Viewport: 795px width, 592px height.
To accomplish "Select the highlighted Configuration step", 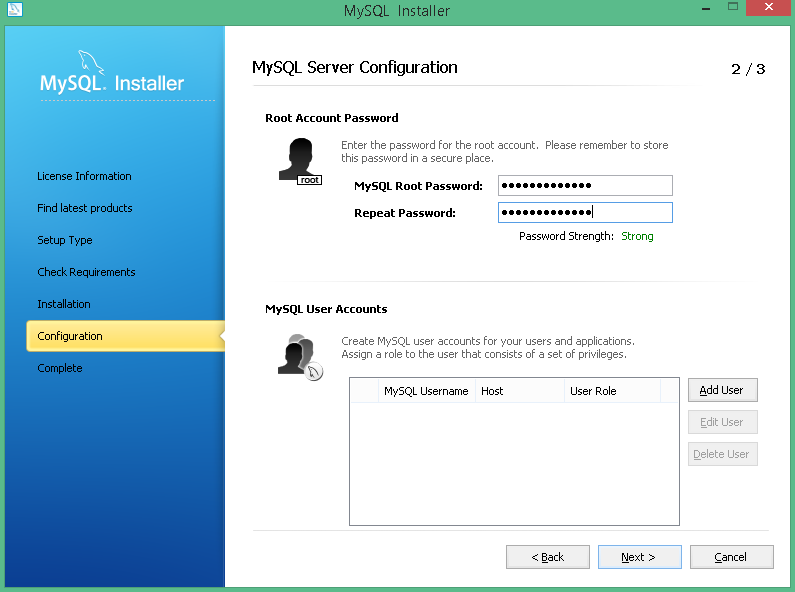I will 125,336.
